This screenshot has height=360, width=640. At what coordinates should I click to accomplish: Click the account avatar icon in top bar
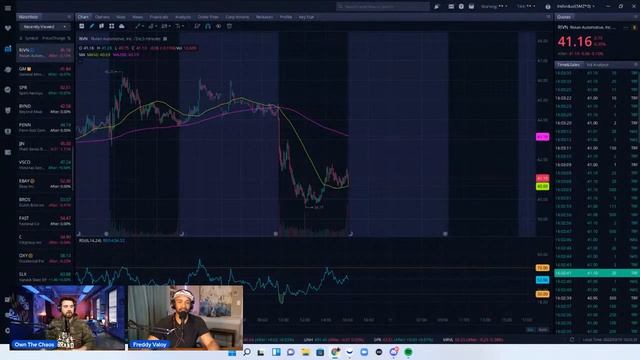point(548,7)
